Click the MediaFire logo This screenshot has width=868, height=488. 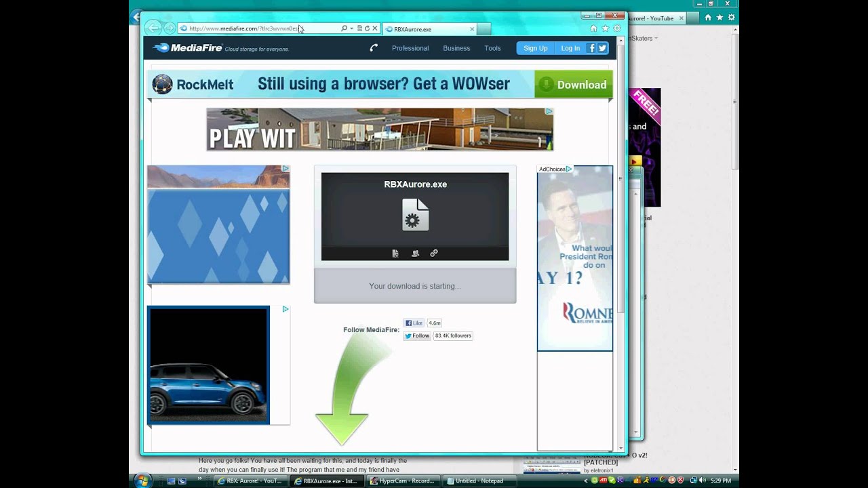pos(187,48)
